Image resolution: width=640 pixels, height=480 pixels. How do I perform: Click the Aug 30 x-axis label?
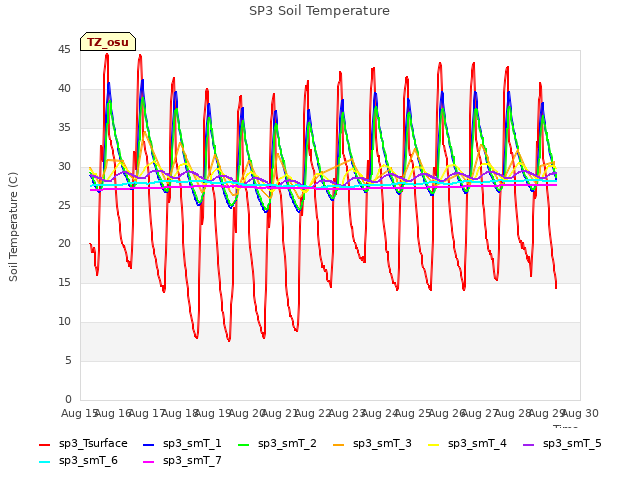click(580, 413)
